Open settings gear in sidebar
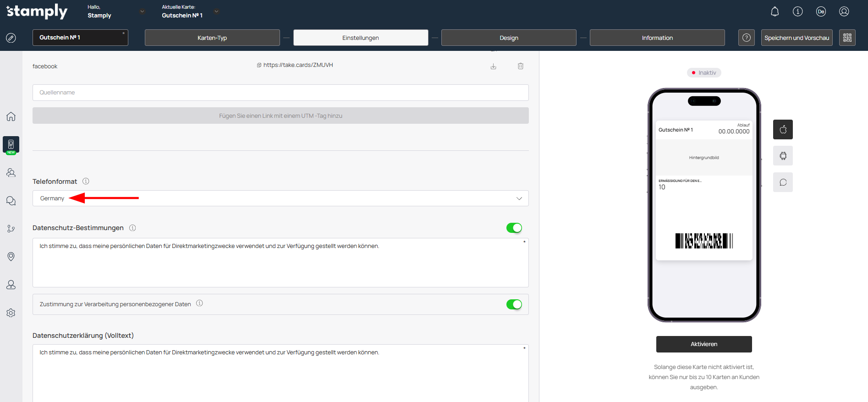 click(x=11, y=313)
